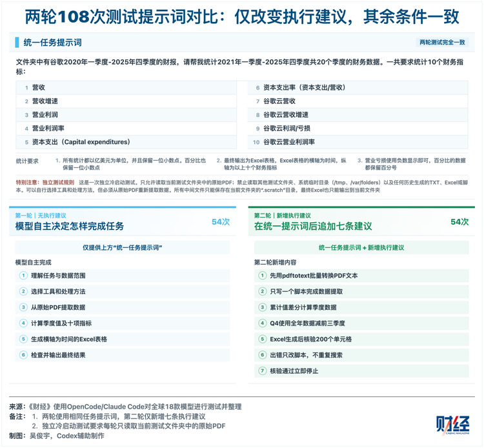Screen dimensions: 484x448
Task: Click suggestion Excel生成后核验200个单元格
Action: pos(361,340)
